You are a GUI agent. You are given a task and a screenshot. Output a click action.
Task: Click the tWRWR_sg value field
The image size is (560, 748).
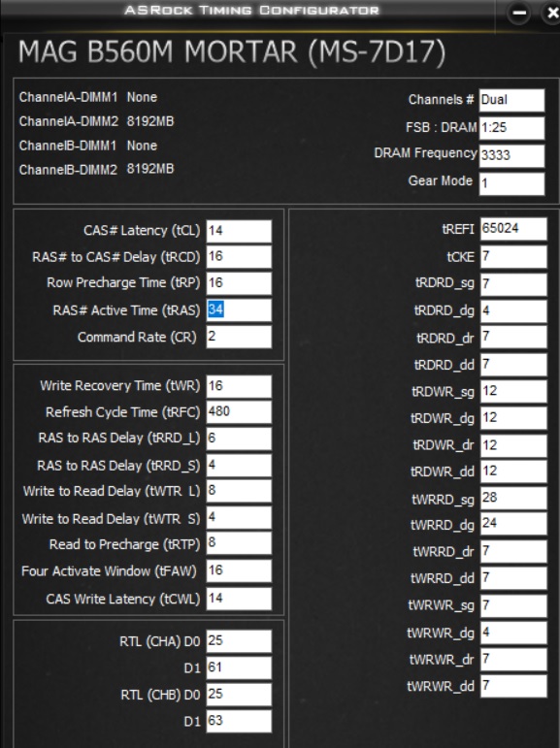coord(513,605)
